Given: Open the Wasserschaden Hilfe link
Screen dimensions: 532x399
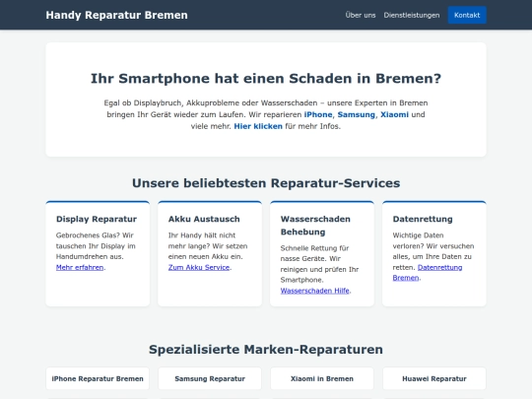Looking at the screenshot, I should tap(314, 291).
